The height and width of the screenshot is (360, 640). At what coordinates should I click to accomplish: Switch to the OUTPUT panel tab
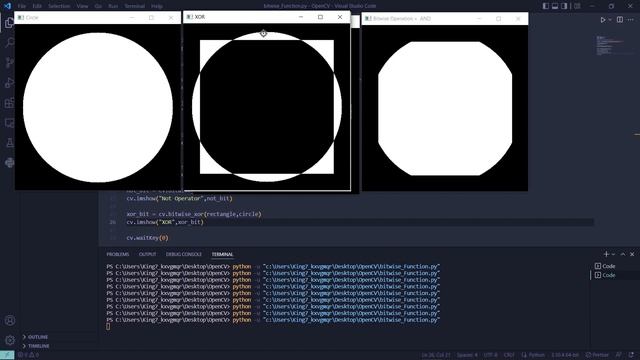coord(147,254)
